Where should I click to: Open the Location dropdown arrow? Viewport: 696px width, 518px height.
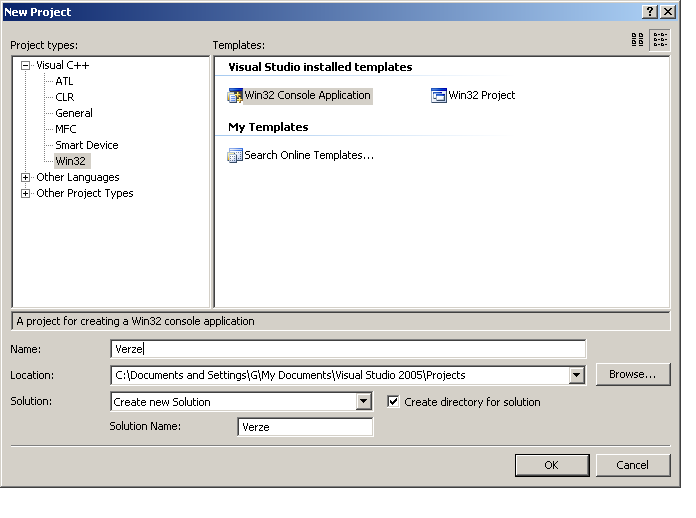tap(576, 375)
